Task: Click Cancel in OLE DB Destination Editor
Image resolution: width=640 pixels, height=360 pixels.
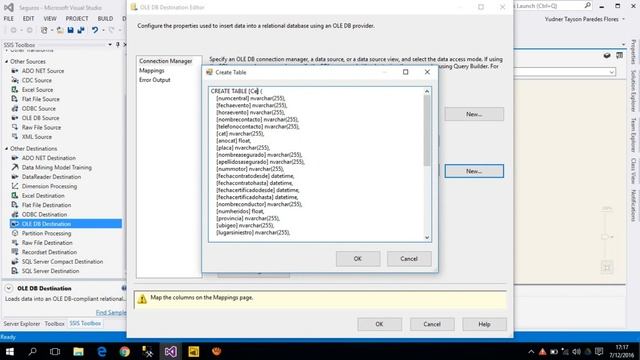Action: click(432, 324)
